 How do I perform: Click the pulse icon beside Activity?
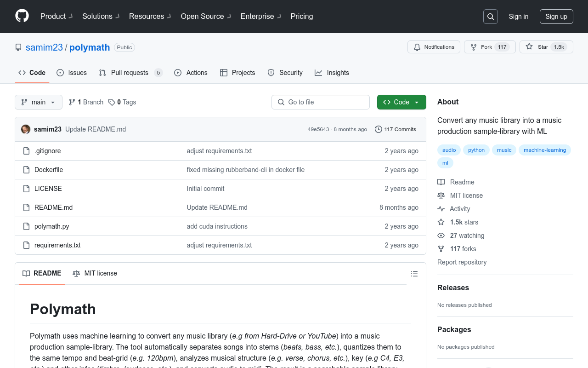441,209
